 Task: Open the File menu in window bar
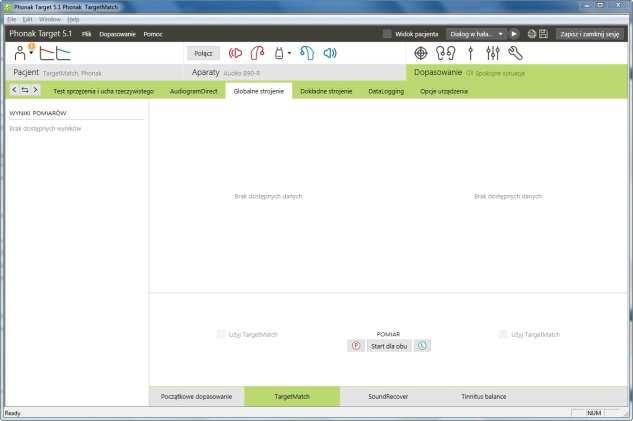(x=12, y=19)
